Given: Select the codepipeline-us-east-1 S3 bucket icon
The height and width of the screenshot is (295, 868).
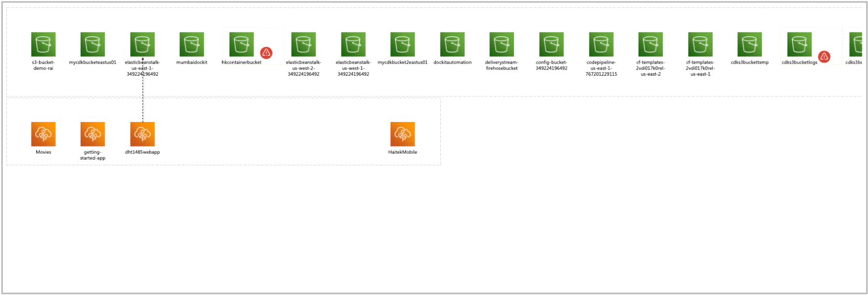Looking at the screenshot, I should [x=601, y=44].
